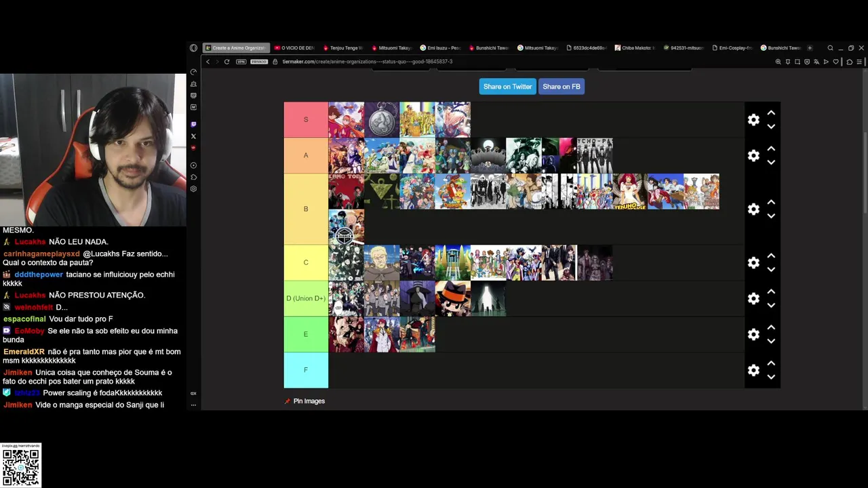This screenshot has height=488, width=868.
Task: Select the yellow emblem image in B tier
Action: (382, 191)
